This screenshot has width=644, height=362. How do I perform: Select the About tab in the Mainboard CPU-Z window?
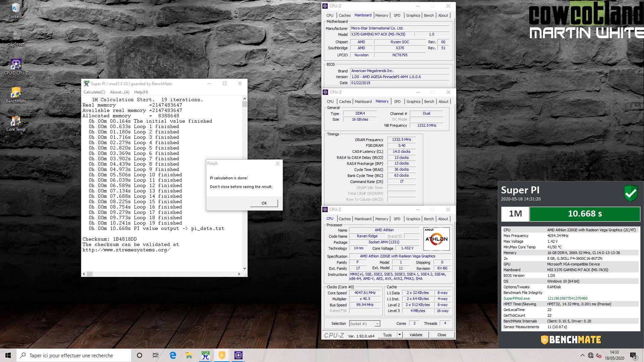pos(443,15)
